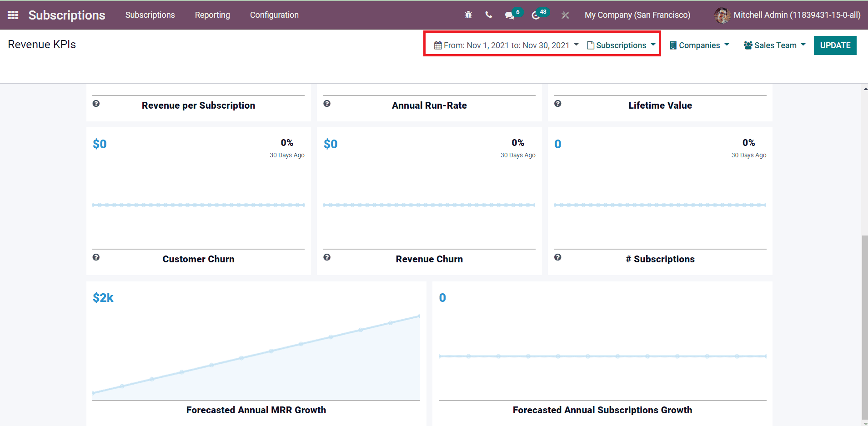The height and width of the screenshot is (426, 868).
Task: Activate the bug/debug mode icon
Action: 468,15
